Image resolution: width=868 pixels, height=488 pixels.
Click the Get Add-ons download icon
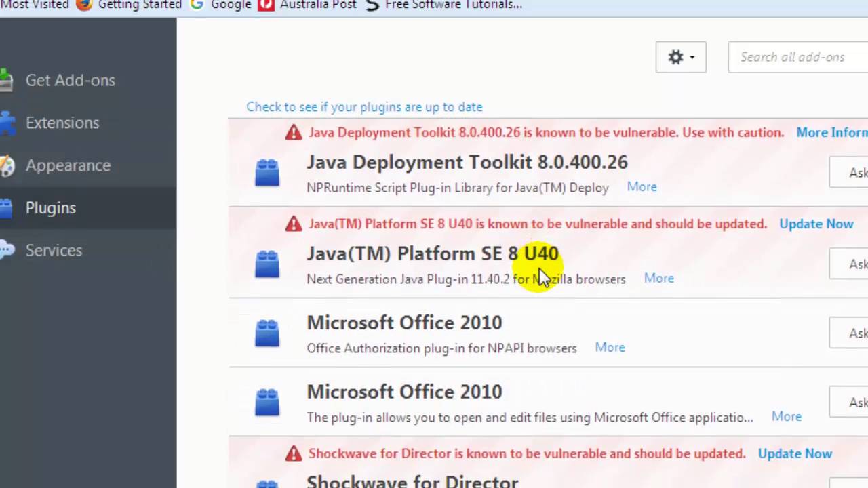[5, 80]
